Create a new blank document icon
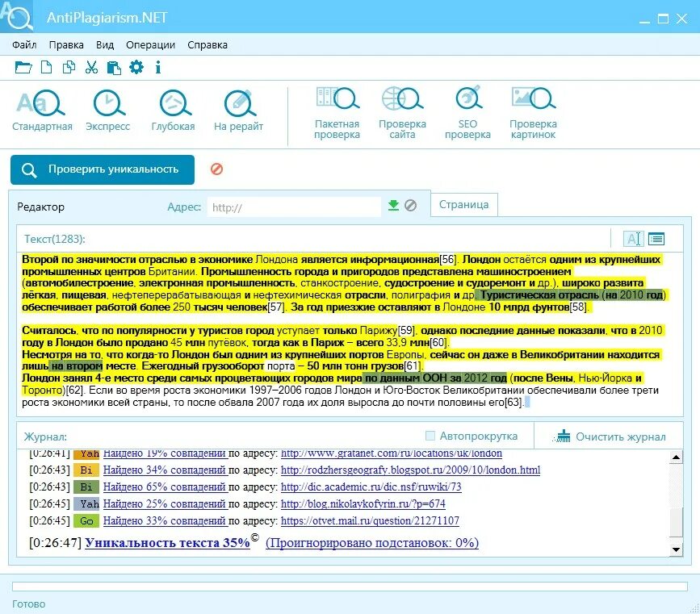700x614 pixels. tap(46, 68)
